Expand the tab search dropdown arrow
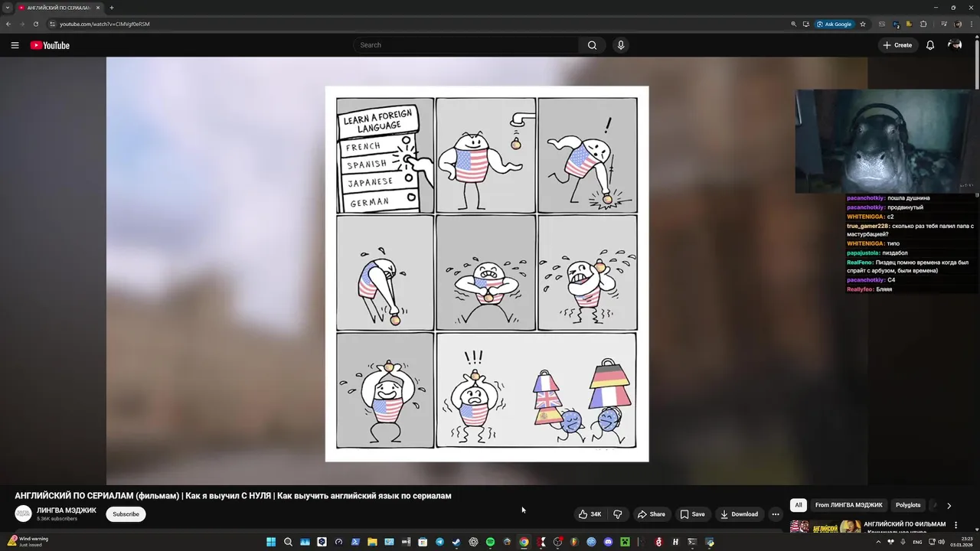 pos(8,8)
